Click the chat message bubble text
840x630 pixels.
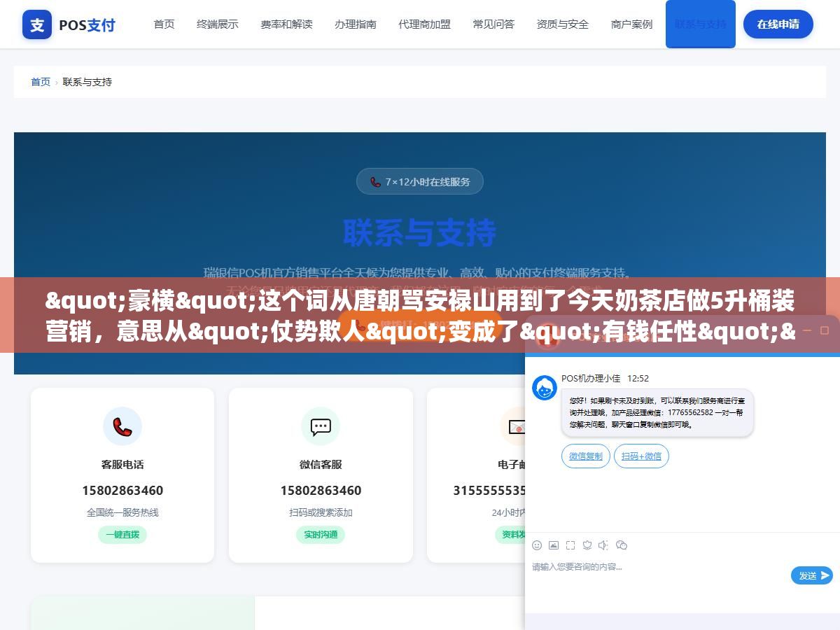pyautogui.click(x=657, y=413)
